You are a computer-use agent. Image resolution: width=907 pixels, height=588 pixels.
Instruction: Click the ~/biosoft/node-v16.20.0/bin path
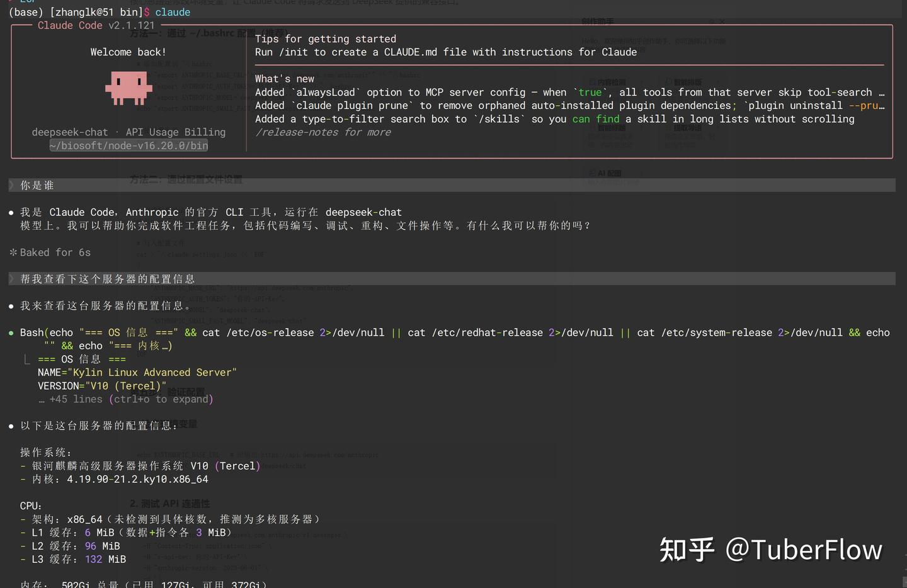[128, 145]
